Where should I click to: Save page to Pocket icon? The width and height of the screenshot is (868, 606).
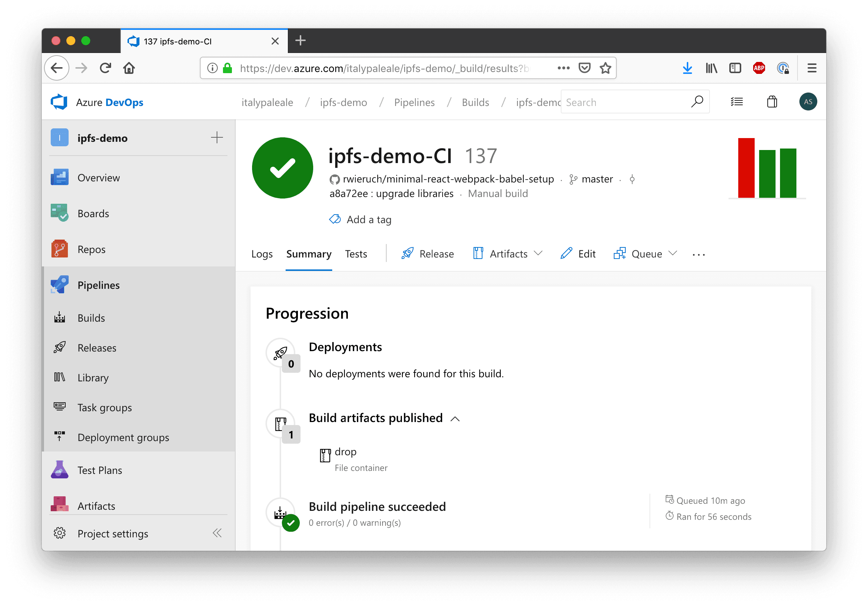click(x=585, y=68)
